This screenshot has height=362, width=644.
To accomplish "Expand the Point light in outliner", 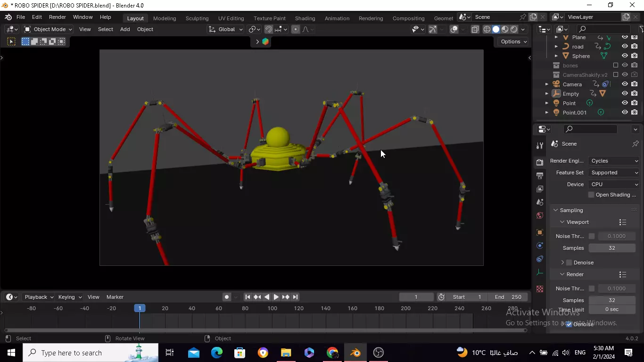I will click(547, 103).
